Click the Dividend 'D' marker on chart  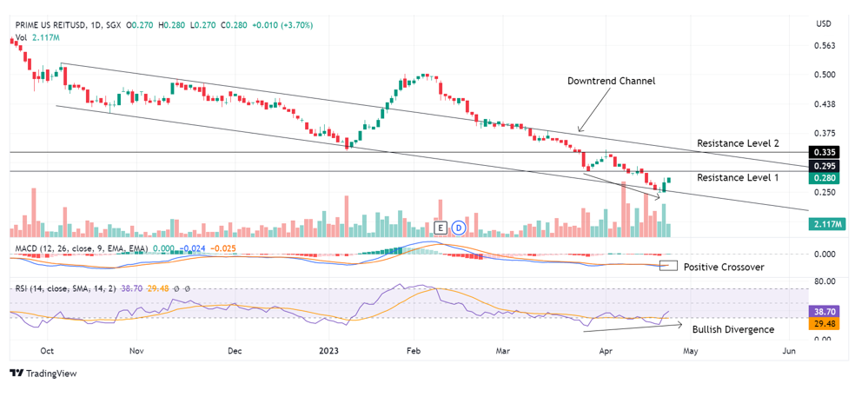(459, 228)
